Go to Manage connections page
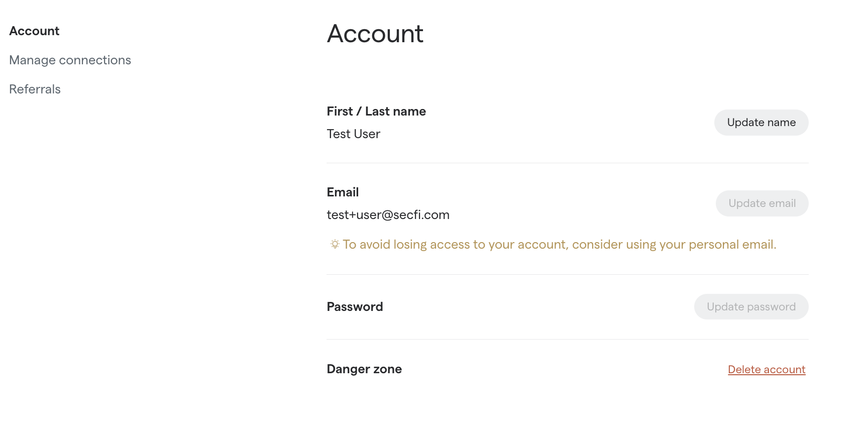The height and width of the screenshot is (434, 868). point(70,60)
